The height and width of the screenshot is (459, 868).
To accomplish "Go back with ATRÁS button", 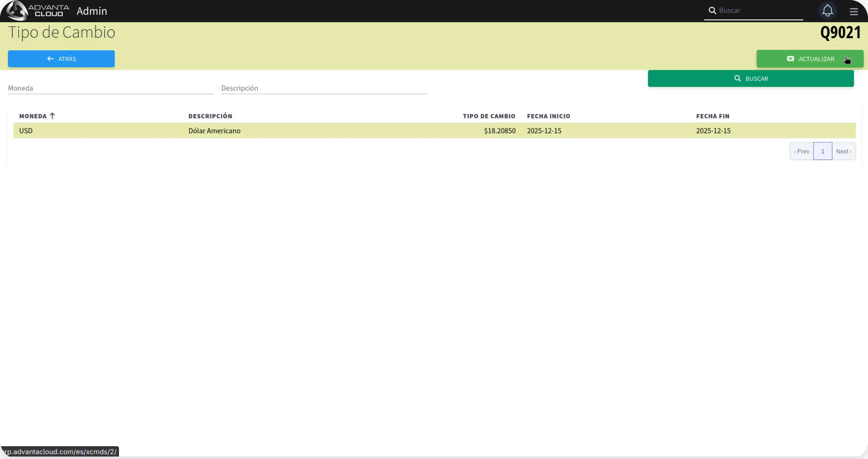I will tap(61, 59).
